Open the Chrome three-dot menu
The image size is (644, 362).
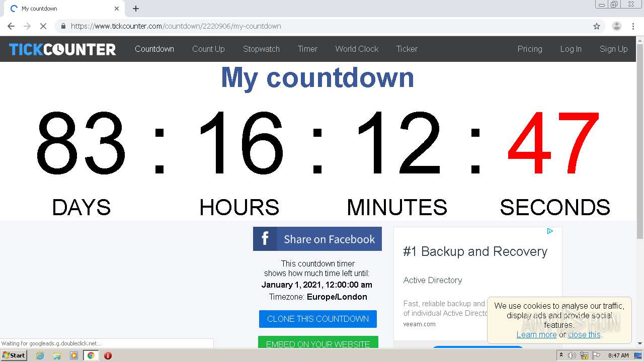[632, 26]
